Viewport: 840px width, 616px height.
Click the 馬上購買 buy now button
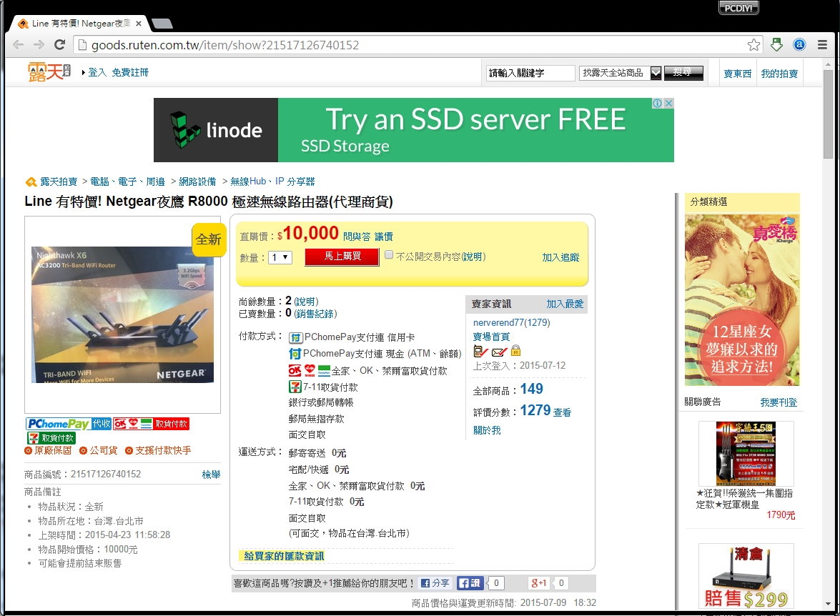[342, 257]
